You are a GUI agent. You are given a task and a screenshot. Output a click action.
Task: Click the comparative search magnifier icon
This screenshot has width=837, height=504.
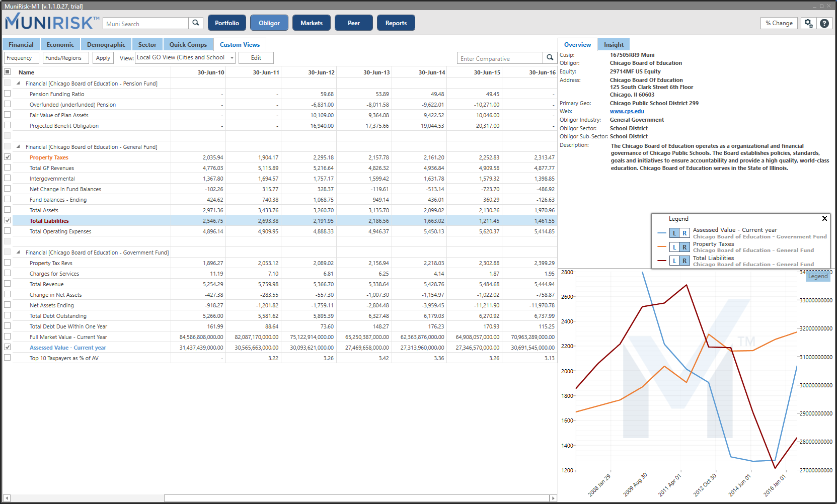550,58
